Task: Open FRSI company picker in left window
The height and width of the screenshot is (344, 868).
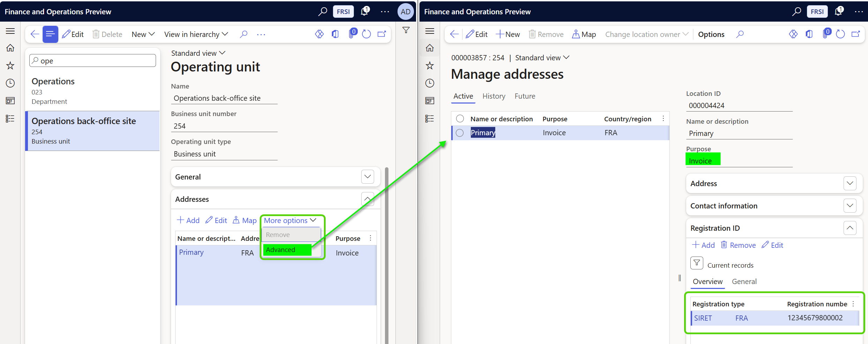Action: (343, 12)
